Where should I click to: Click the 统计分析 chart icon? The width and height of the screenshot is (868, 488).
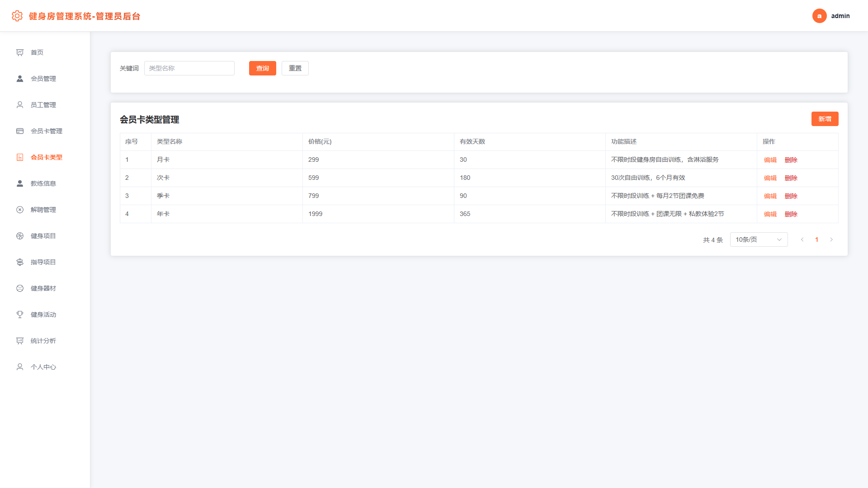tap(20, 341)
